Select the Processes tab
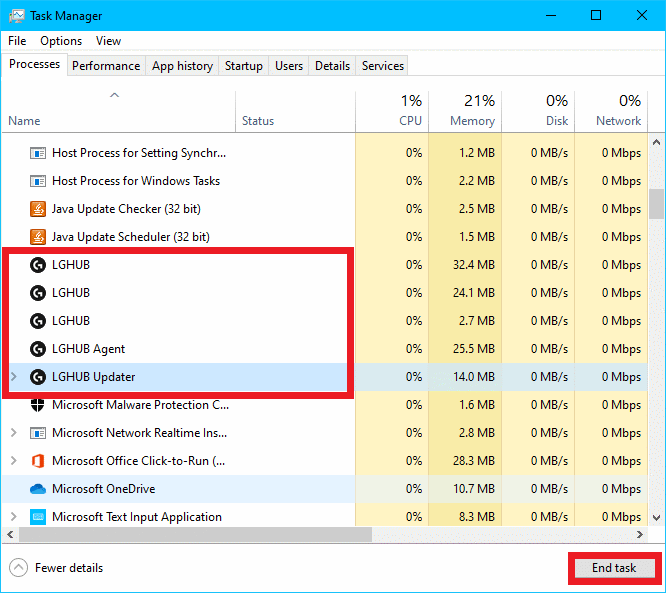Screen dimensions: 666x593 34,64
